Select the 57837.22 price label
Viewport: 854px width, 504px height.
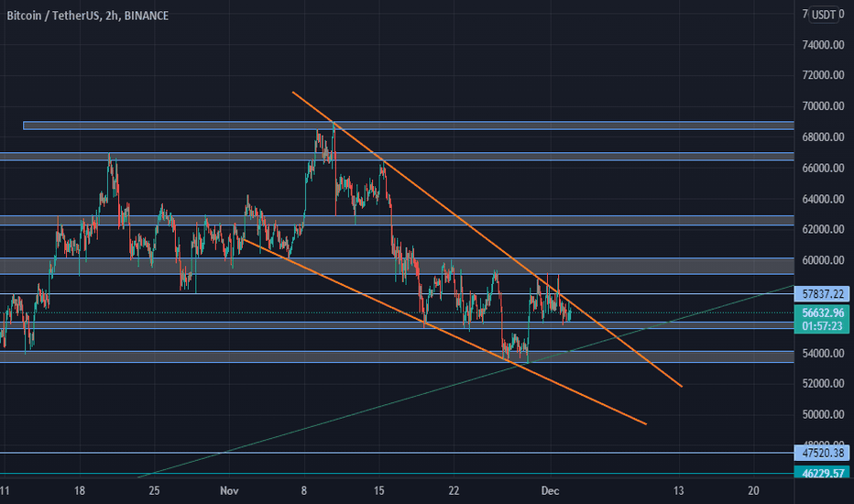pos(823,294)
